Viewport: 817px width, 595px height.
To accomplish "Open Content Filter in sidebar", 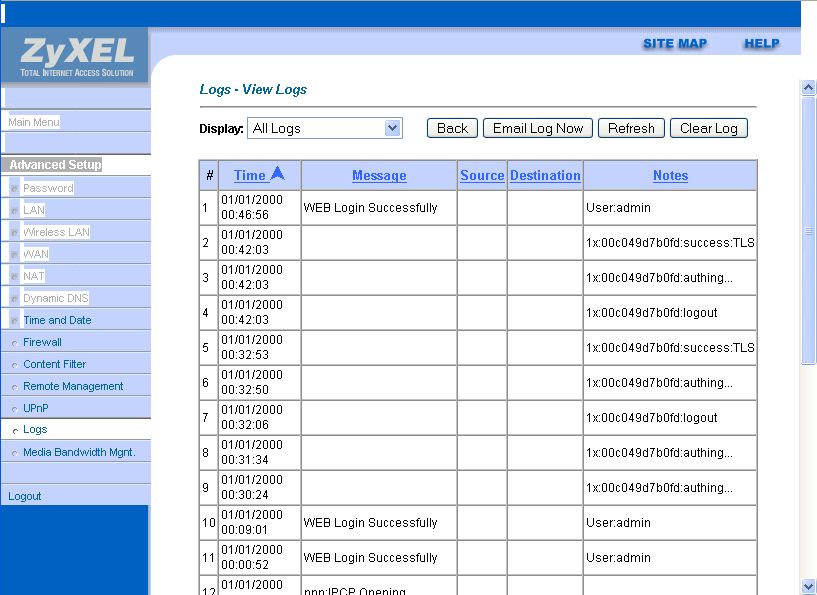I will (54, 364).
